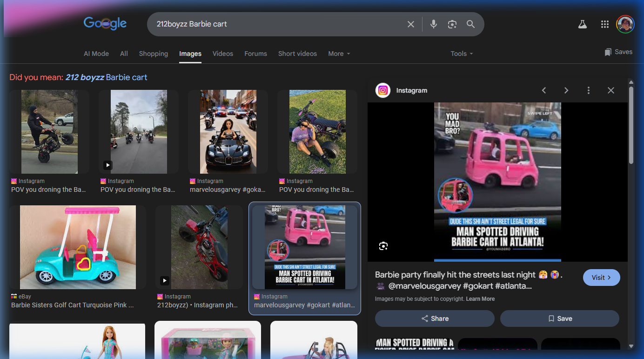Open the selected pink Barbie cart Atlanta thumbnail
Screen dimensions: 644x359
coord(305,247)
